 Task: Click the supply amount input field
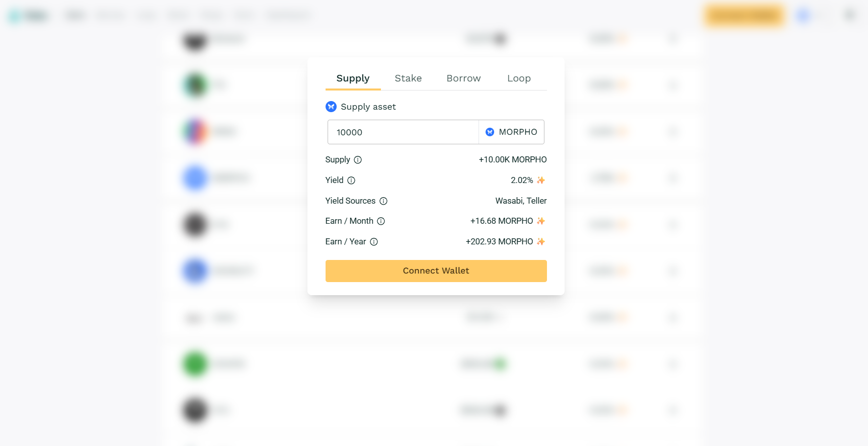pyautogui.click(x=403, y=132)
